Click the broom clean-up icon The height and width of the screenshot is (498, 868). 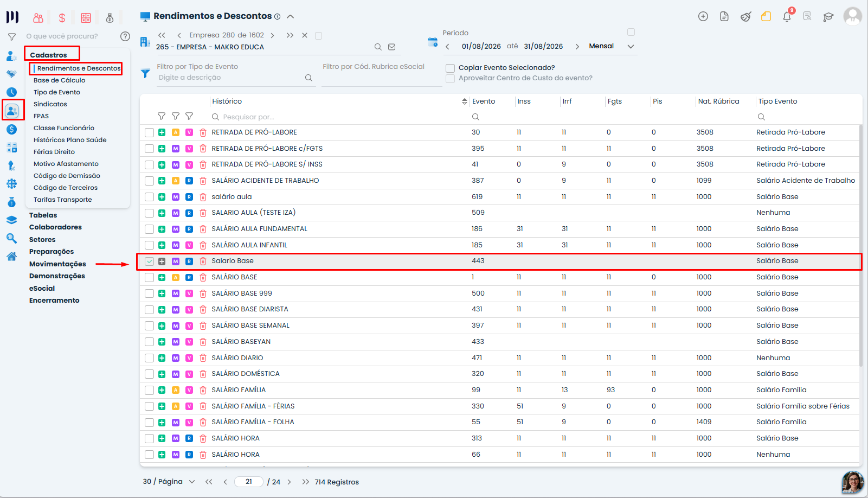[745, 16]
